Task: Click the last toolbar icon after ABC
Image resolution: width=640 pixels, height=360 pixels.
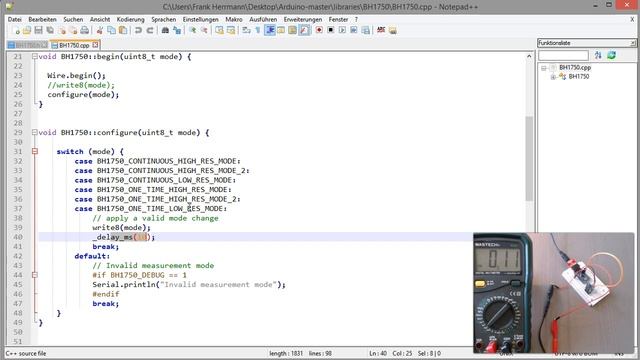Action: (393, 30)
